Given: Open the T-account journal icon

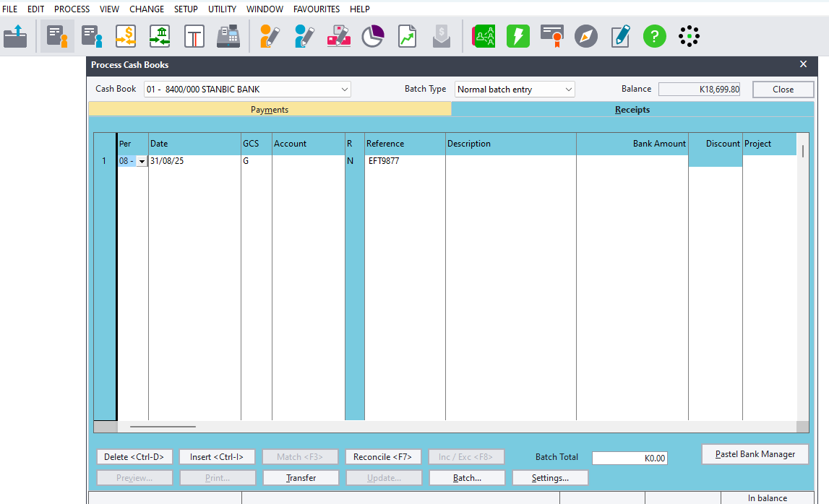Looking at the screenshot, I should [x=194, y=36].
